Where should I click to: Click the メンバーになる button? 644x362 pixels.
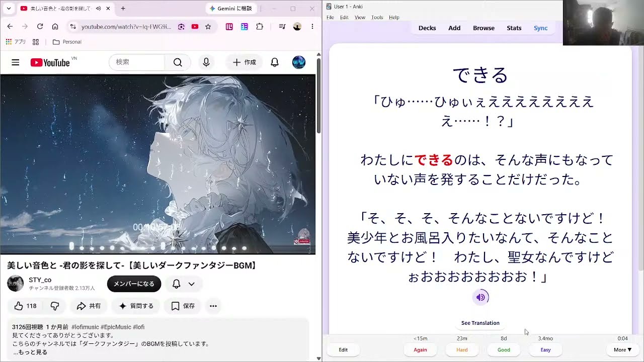(134, 284)
